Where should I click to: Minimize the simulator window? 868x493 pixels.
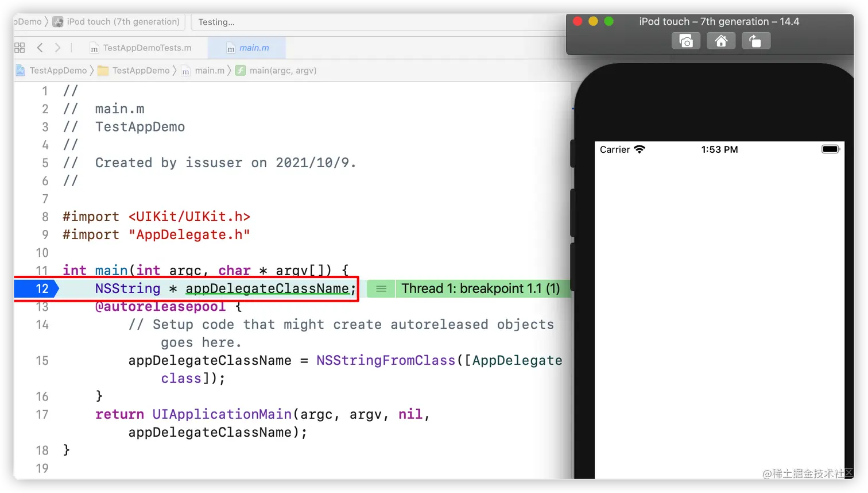click(x=594, y=21)
